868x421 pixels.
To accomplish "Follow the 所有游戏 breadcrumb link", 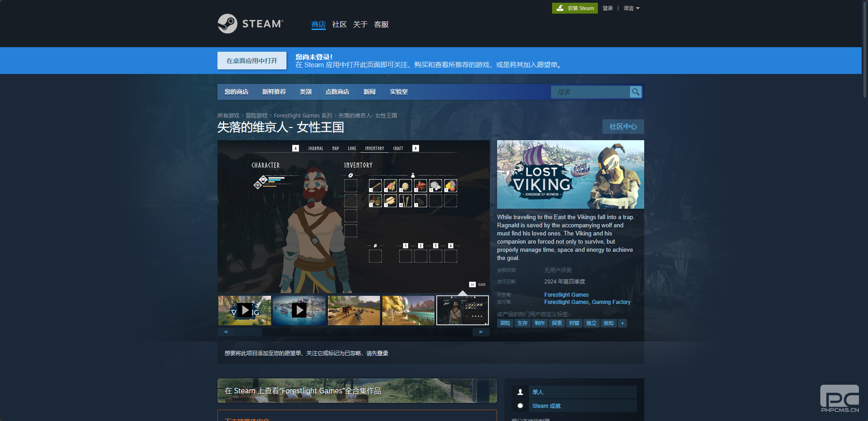I will tap(228, 116).
